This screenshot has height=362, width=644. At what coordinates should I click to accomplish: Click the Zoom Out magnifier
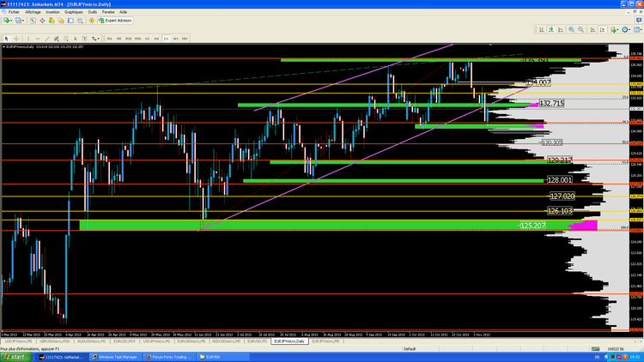(x=580, y=29)
